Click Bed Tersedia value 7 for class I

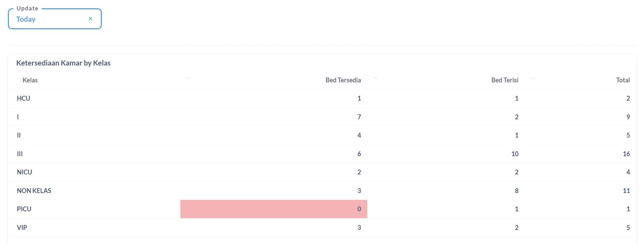coord(359,117)
